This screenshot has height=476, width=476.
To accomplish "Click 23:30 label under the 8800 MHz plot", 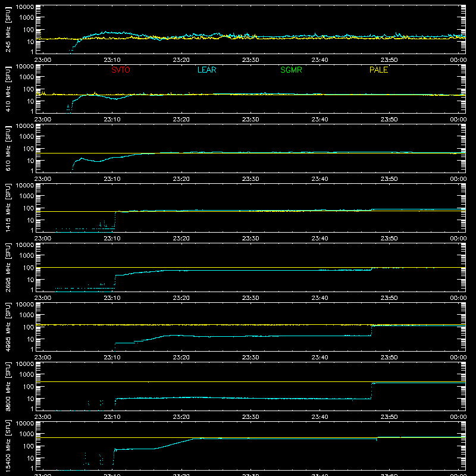I will (250, 417).
